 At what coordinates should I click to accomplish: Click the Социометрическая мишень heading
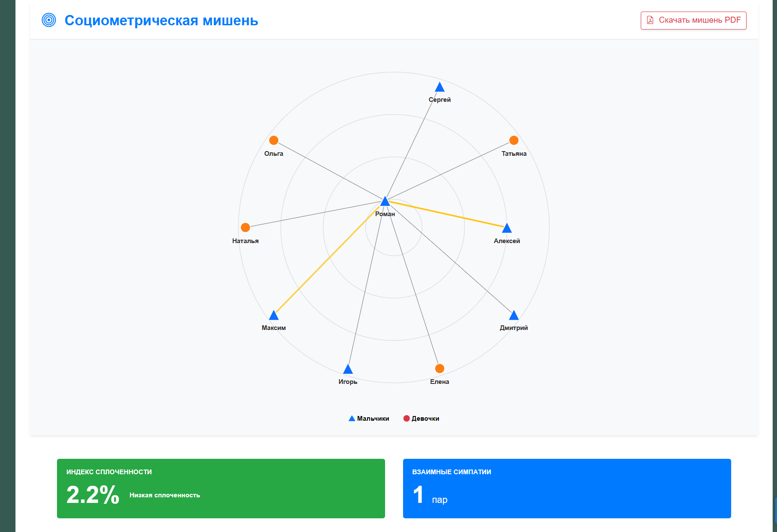[x=161, y=21]
